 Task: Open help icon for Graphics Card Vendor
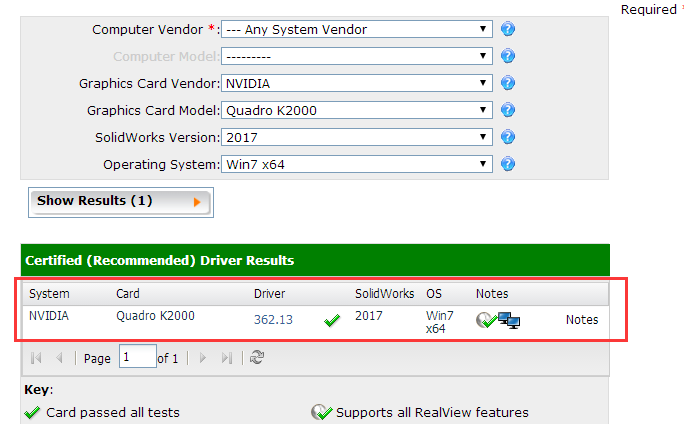coord(508,83)
